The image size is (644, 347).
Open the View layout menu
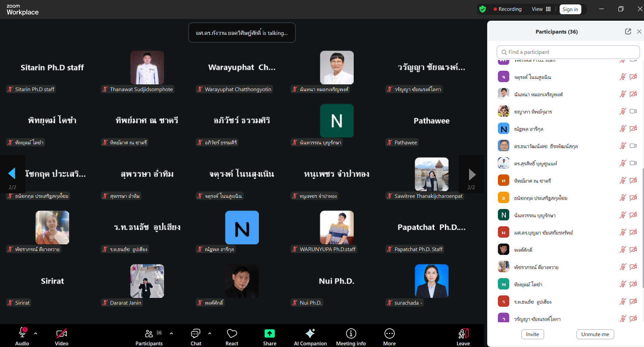click(541, 9)
